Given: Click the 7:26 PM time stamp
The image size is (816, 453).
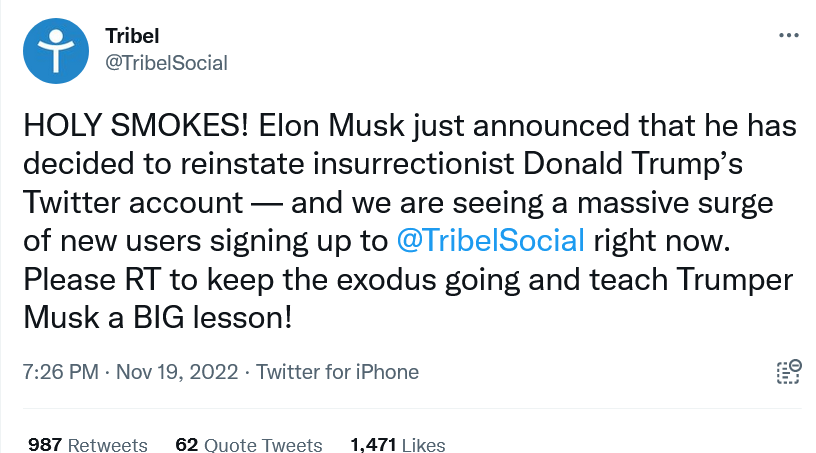Looking at the screenshot, I should click(60, 372).
